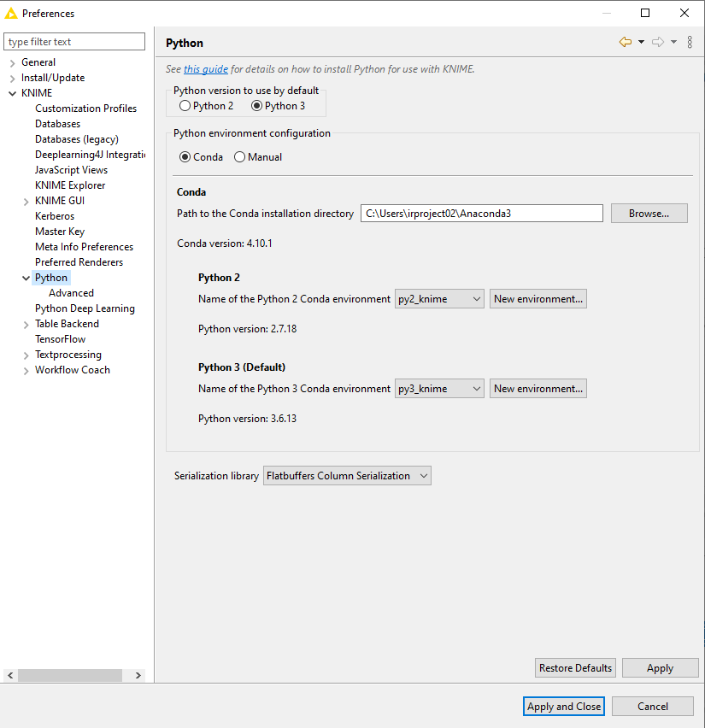
Task: Expand the Textprocessing node
Action: click(x=26, y=355)
